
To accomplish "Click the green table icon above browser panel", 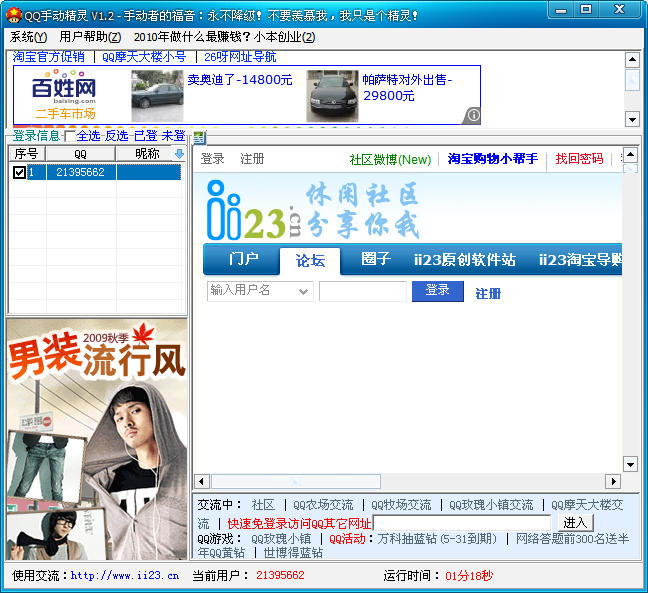I will 199,138.
